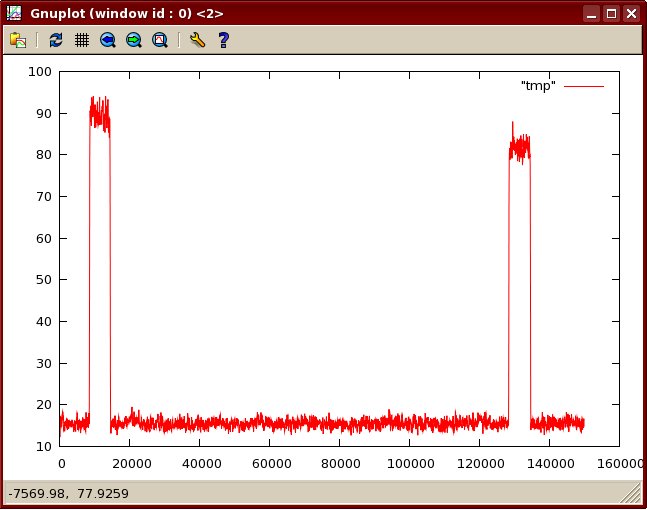Copy the plot to the clipboard
Screen dimensions: 647x510
[x=18, y=40]
